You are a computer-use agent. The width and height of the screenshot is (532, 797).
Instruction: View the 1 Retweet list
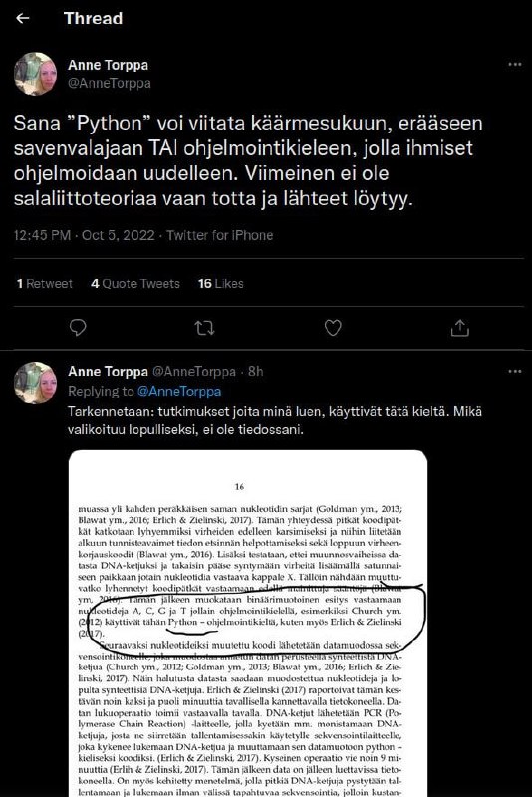point(44,284)
